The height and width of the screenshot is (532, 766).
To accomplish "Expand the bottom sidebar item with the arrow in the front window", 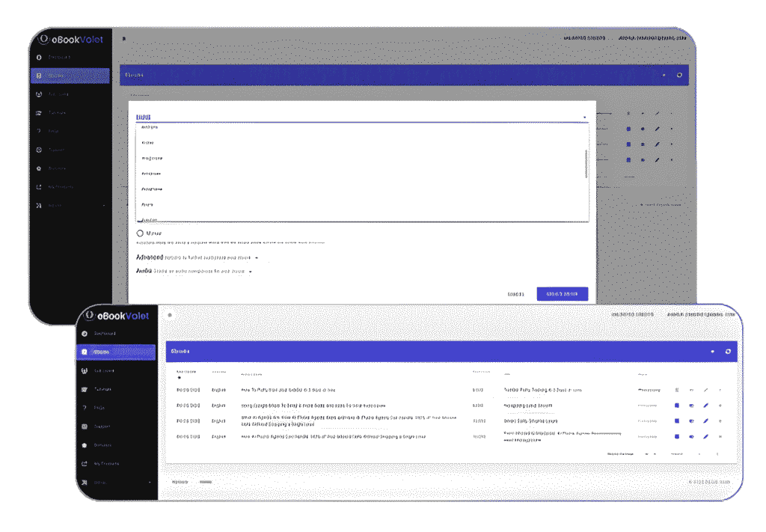I will point(116,483).
